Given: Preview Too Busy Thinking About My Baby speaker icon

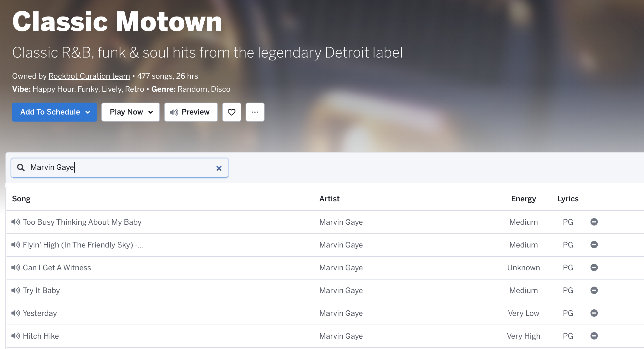Looking at the screenshot, I should (x=16, y=222).
